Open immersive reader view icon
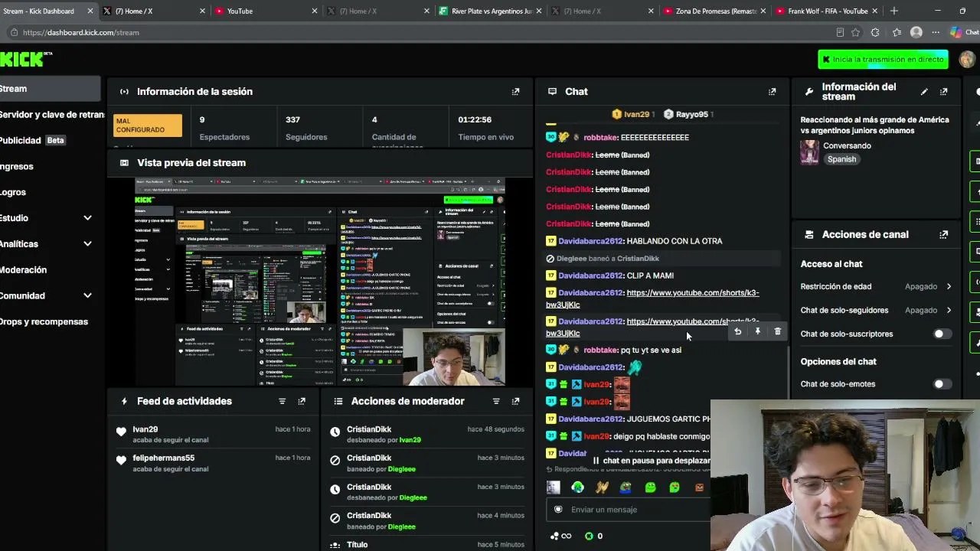 (840, 32)
